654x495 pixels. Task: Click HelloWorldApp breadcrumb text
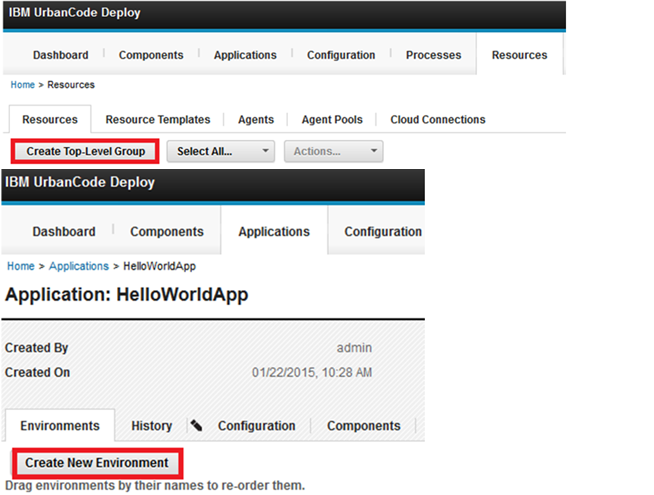(x=159, y=266)
